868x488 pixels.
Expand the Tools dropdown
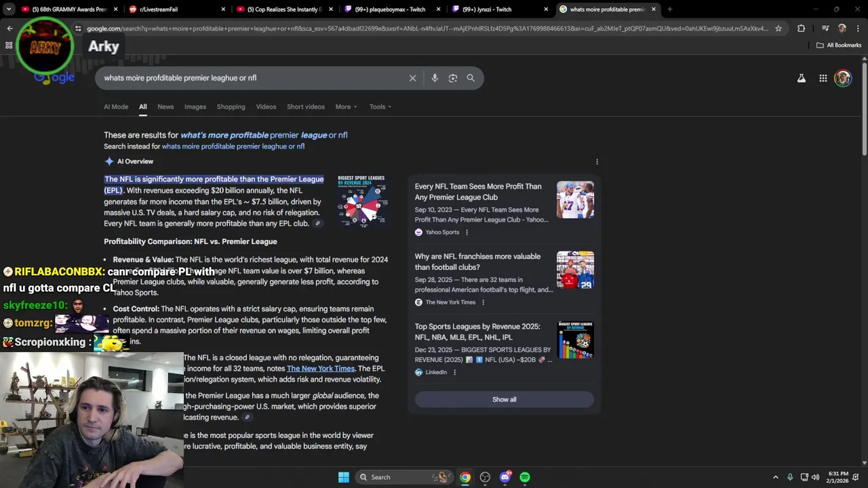click(x=380, y=106)
